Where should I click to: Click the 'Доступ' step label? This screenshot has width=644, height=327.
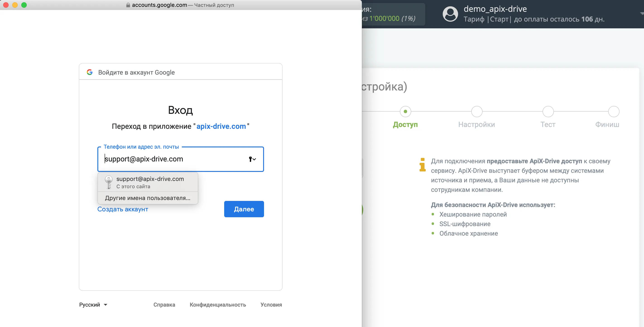405,124
